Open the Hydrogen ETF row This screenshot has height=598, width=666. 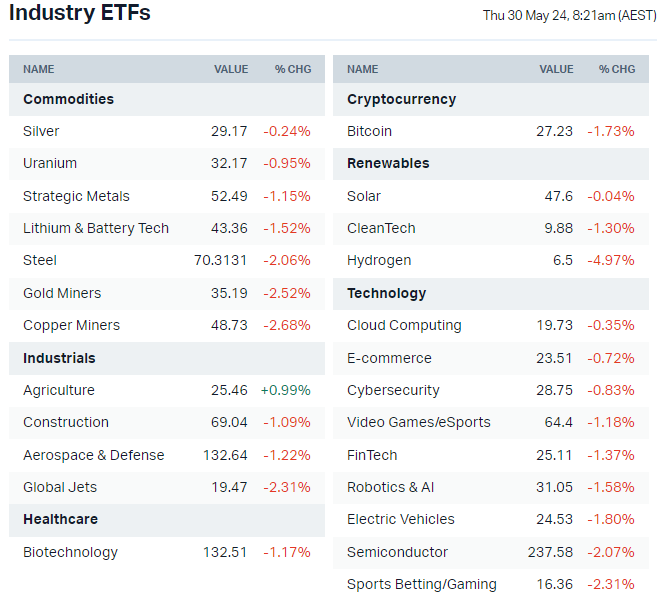[x=379, y=260]
